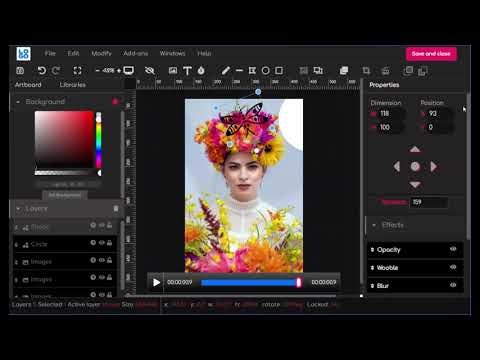
Task: Click the rainbow hue slider
Action: coord(99,140)
